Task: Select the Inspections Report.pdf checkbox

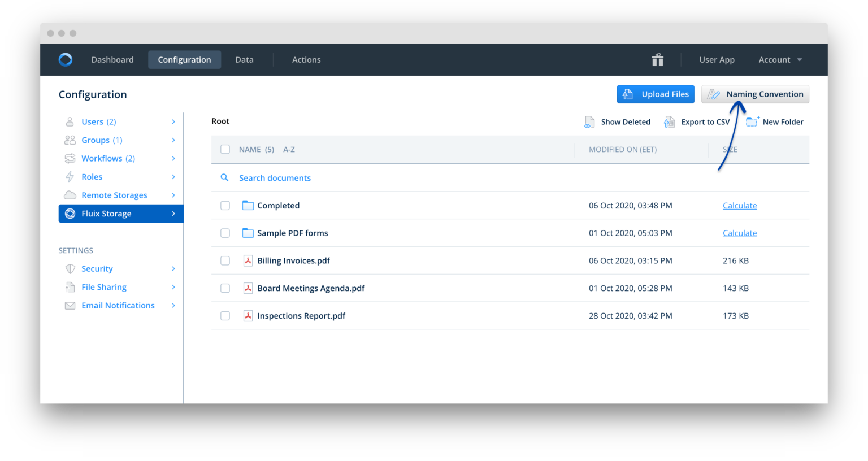Action: coord(225,315)
